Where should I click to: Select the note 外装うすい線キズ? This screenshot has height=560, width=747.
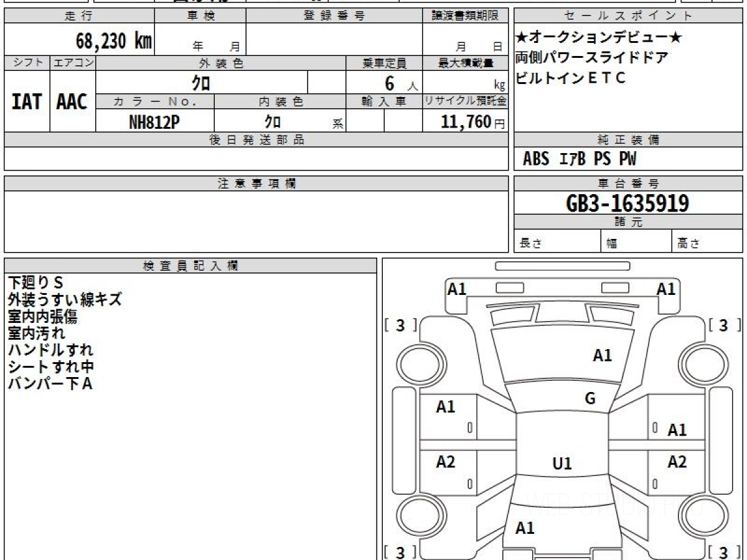tap(65, 300)
